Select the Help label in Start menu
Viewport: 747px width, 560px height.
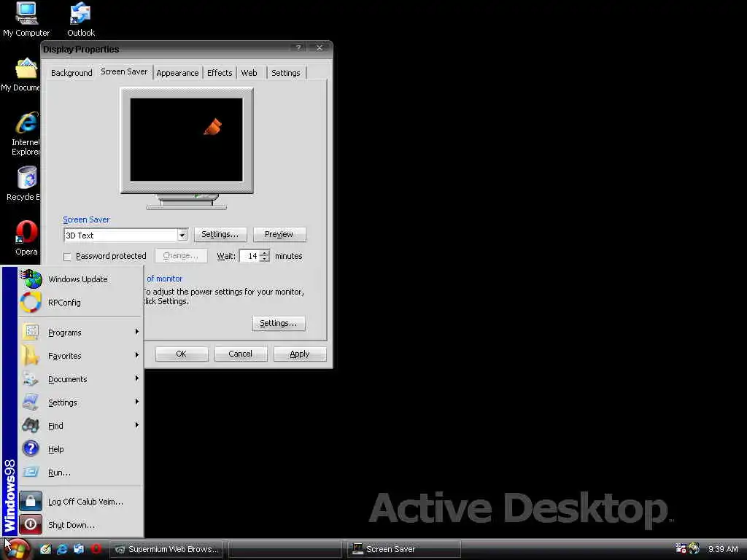55,449
